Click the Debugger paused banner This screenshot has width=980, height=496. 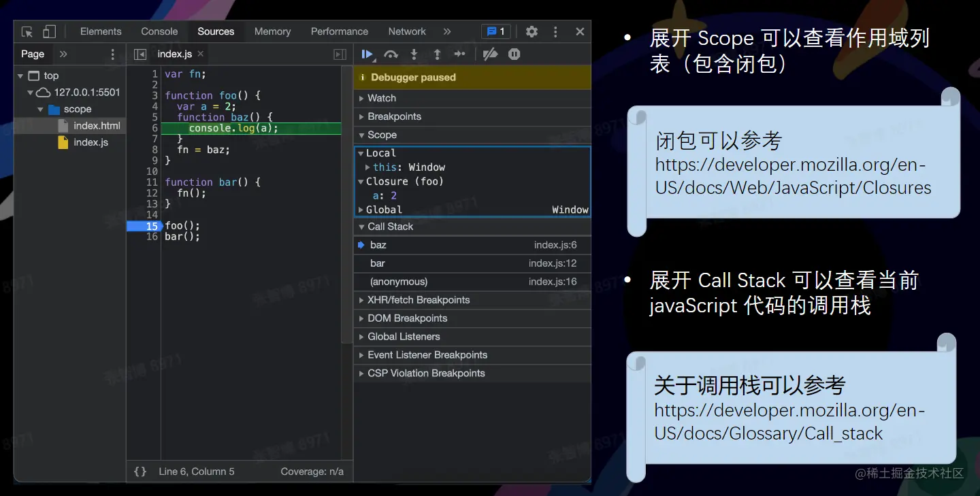point(472,78)
